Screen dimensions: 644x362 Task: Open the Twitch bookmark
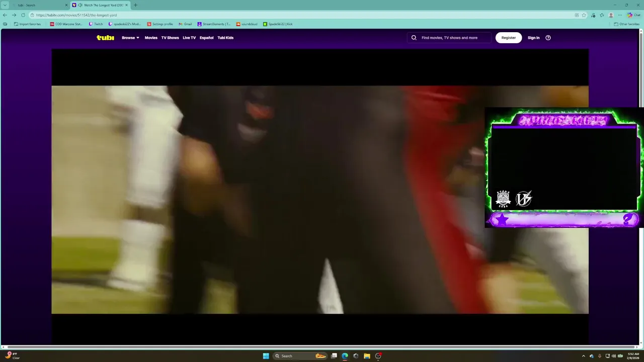tap(96, 24)
